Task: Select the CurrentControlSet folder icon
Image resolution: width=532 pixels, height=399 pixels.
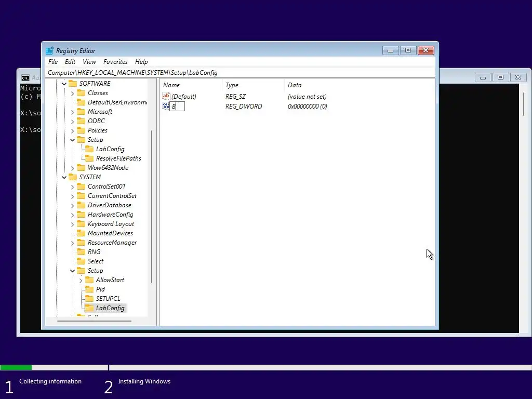Action: pyautogui.click(x=81, y=196)
